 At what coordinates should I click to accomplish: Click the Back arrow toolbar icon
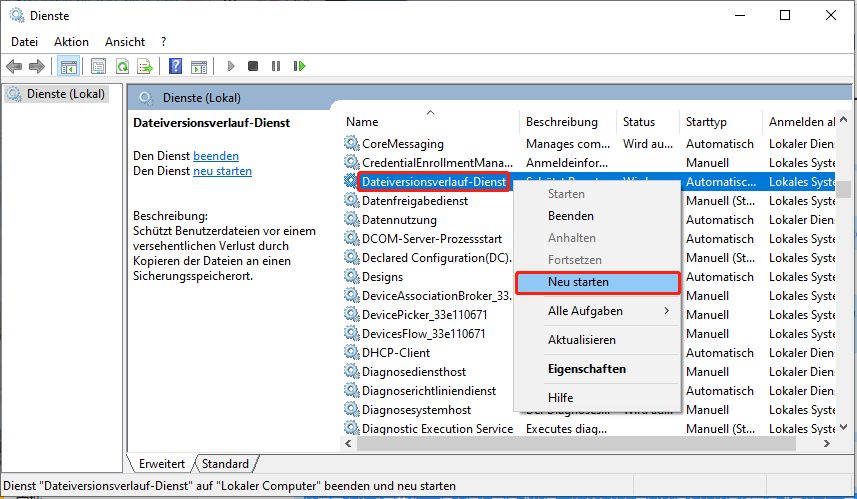coord(14,67)
